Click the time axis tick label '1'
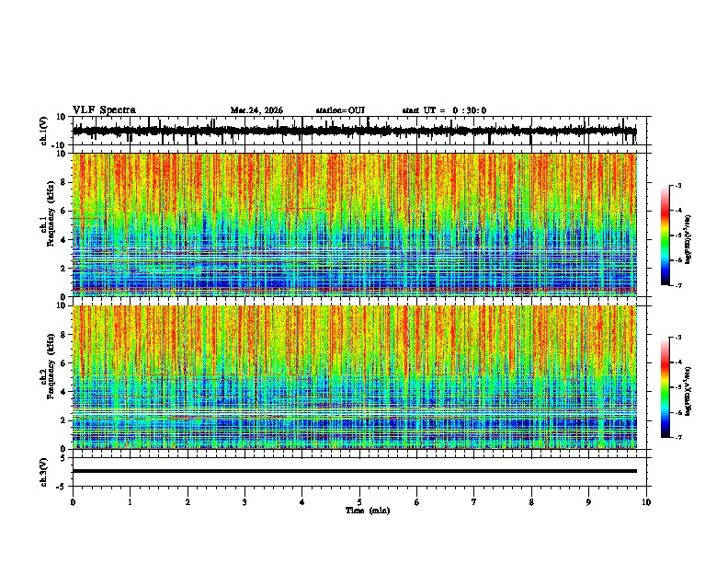728x563 pixels. click(130, 502)
